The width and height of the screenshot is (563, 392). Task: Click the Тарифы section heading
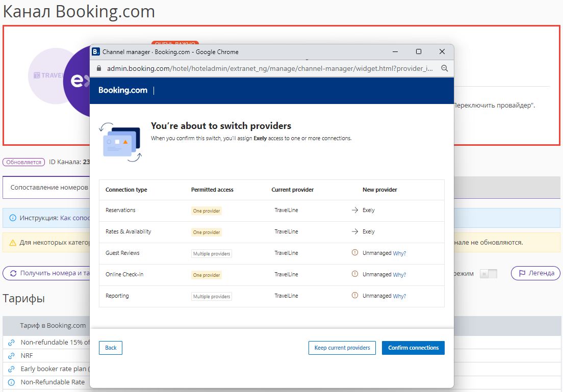(23, 298)
